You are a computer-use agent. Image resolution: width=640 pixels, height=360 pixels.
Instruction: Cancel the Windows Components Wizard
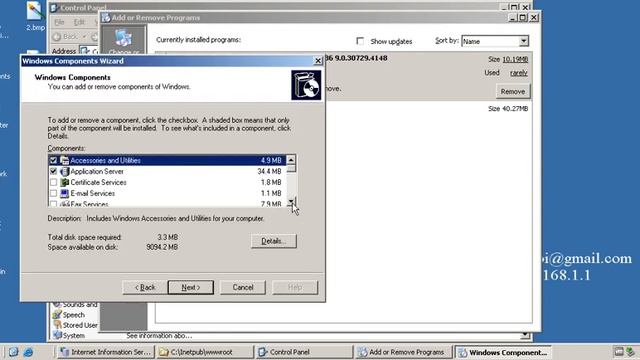point(243,287)
